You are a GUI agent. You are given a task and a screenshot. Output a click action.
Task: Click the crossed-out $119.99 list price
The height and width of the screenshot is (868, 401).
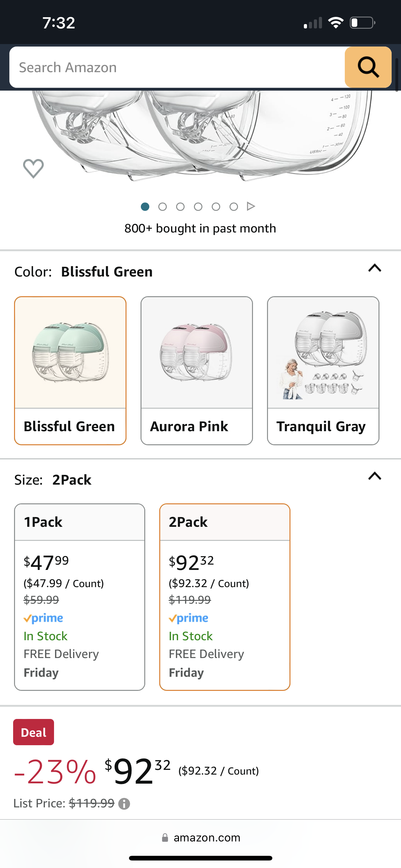(190, 600)
